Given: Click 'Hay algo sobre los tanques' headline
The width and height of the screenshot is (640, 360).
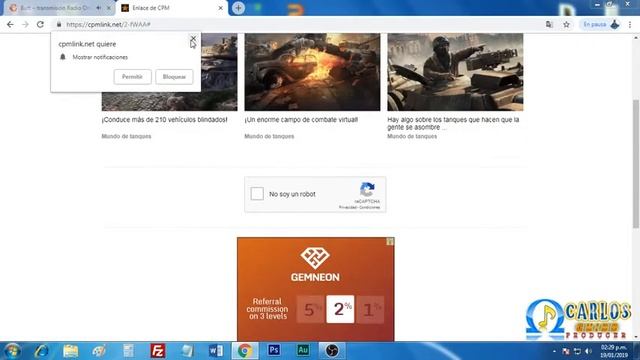Looking at the screenshot, I should point(453,123).
